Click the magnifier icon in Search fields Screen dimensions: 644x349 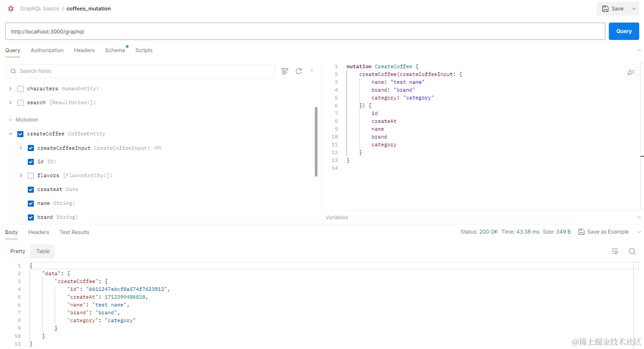coord(13,71)
